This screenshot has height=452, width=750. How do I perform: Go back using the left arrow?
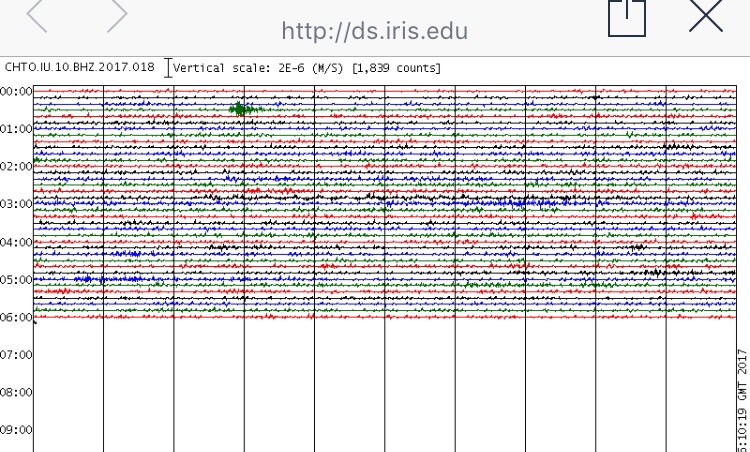point(37,14)
